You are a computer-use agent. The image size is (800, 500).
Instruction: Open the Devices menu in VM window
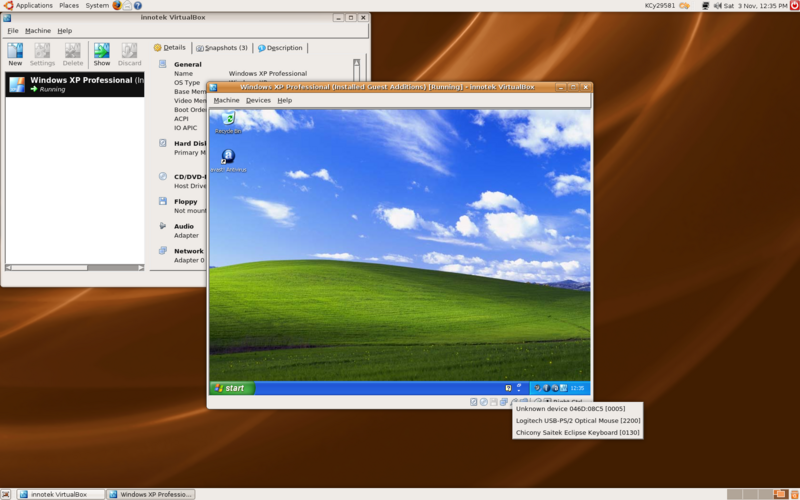[258, 101]
